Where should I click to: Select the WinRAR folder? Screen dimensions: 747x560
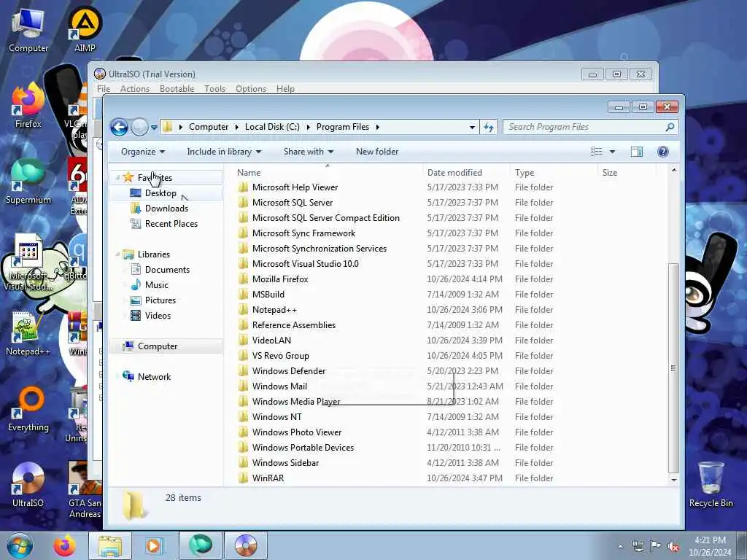pyautogui.click(x=268, y=478)
